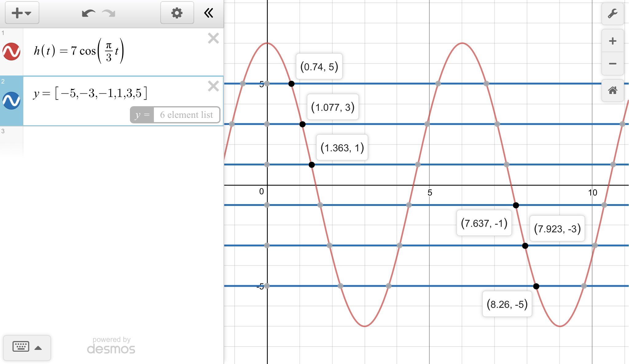Hide the blue y list lines
629x364 pixels.
coord(11,100)
